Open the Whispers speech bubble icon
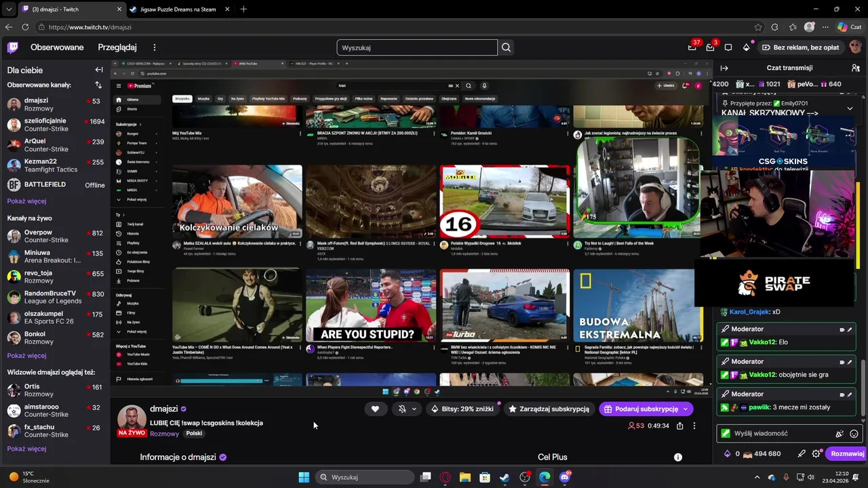 pos(728,47)
